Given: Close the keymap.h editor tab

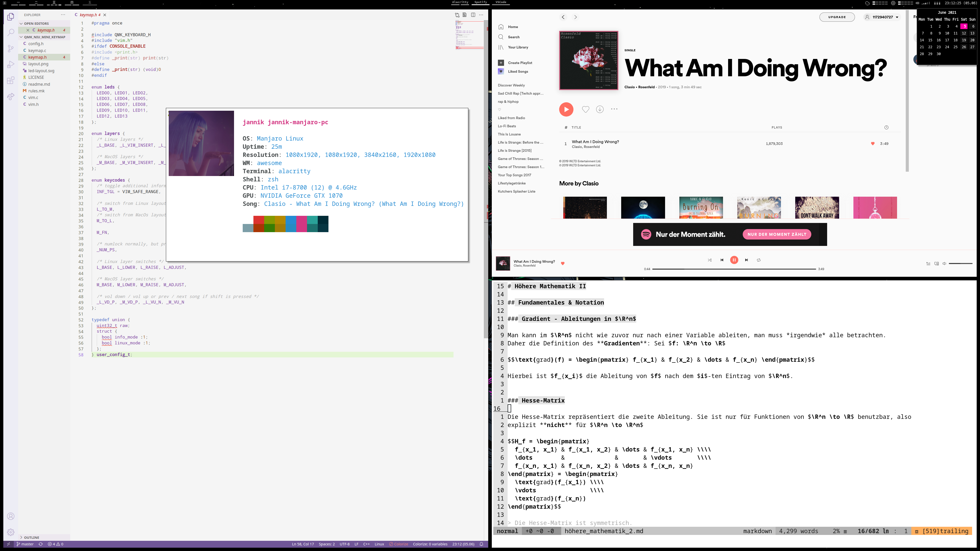Looking at the screenshot, I should [105, 15].
